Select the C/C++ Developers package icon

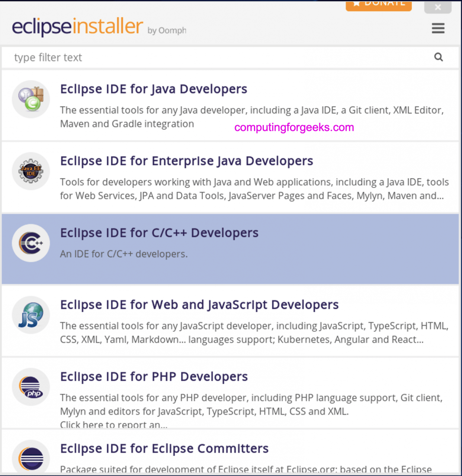pyautogui.click(x=31, y=243)
